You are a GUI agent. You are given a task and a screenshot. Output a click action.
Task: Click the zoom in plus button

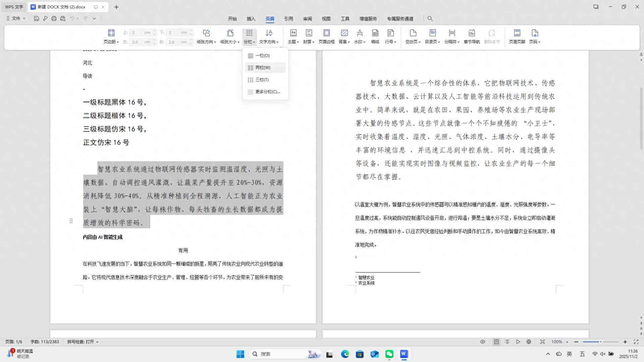point(625,342)
